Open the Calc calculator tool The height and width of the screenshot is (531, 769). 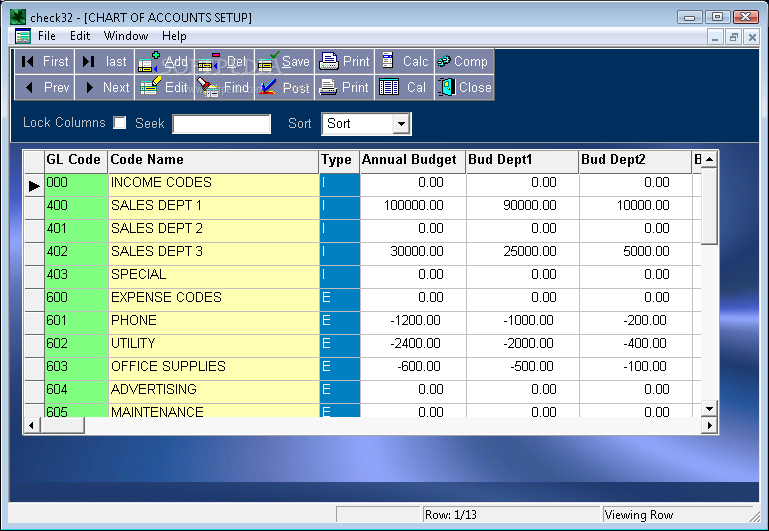[404, 62]
